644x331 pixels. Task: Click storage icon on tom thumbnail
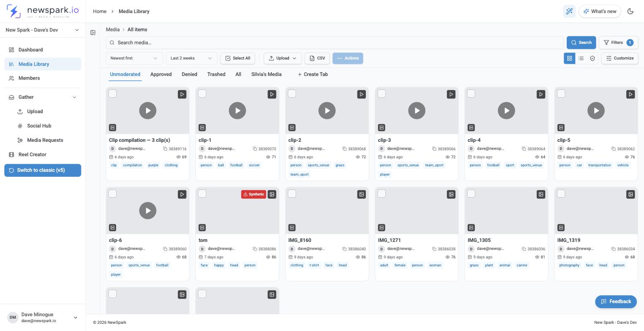[x=202, y=228]
